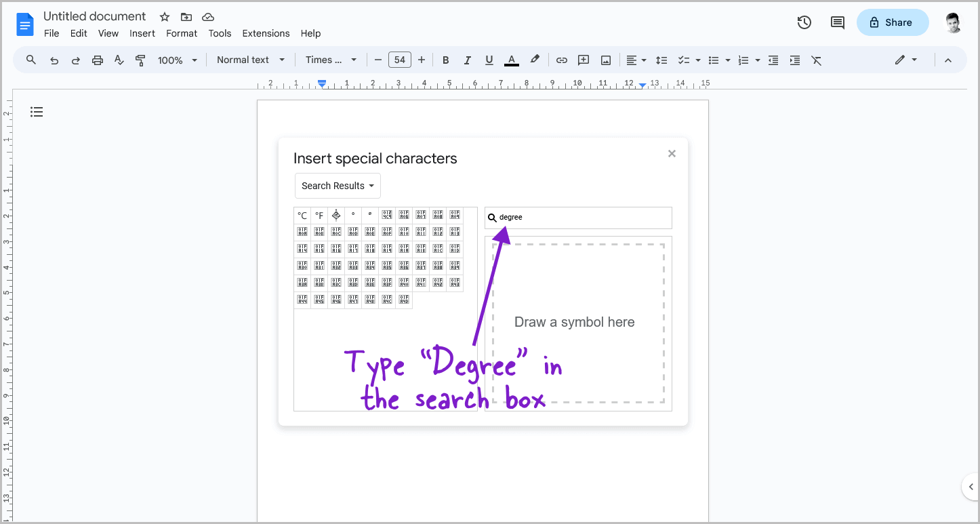980x524 pixels.
Task: Click the paint format tool
Action: [140, 60]
